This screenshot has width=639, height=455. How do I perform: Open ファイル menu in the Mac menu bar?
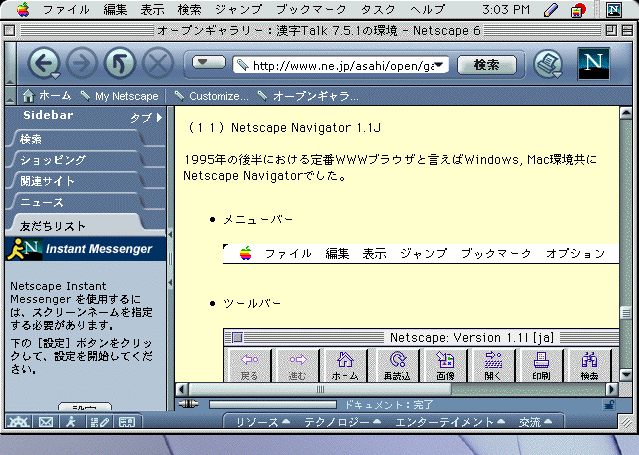66,9
